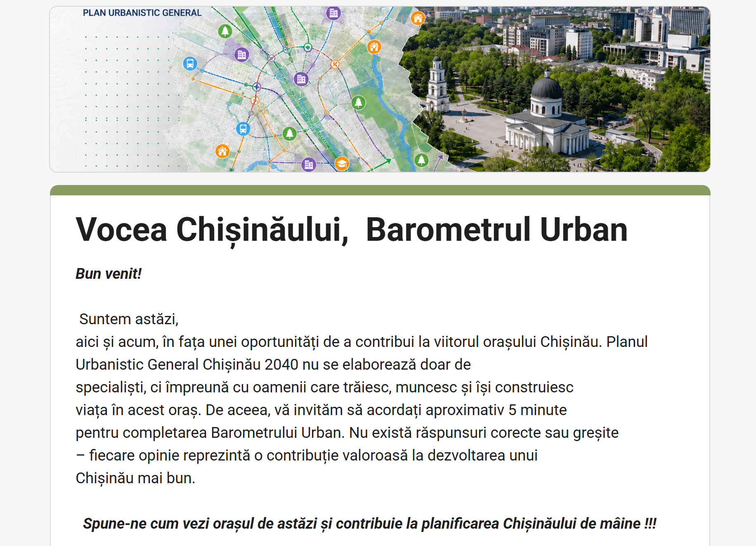The image size is (756, 546).
Task: Click the line starting "aici și acum, în fața unei"
Action: click(x=361, y=342)
